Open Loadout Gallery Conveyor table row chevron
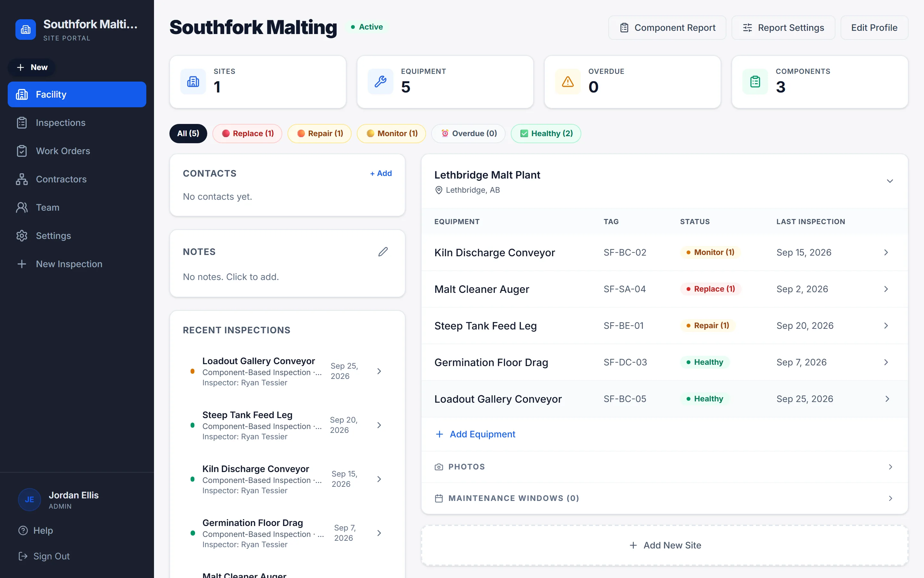The image size is (924, 578). click(x=887, y=399)
